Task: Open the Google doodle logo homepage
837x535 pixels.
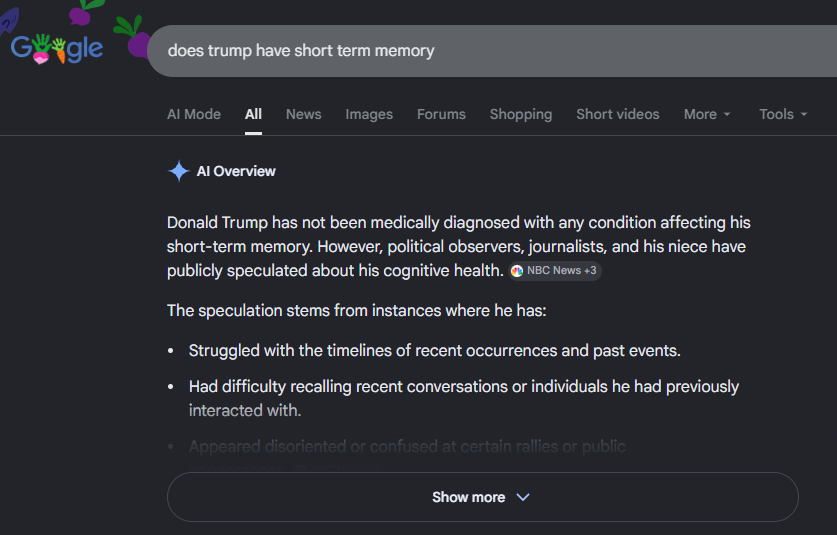Action: tap(57, 49)
